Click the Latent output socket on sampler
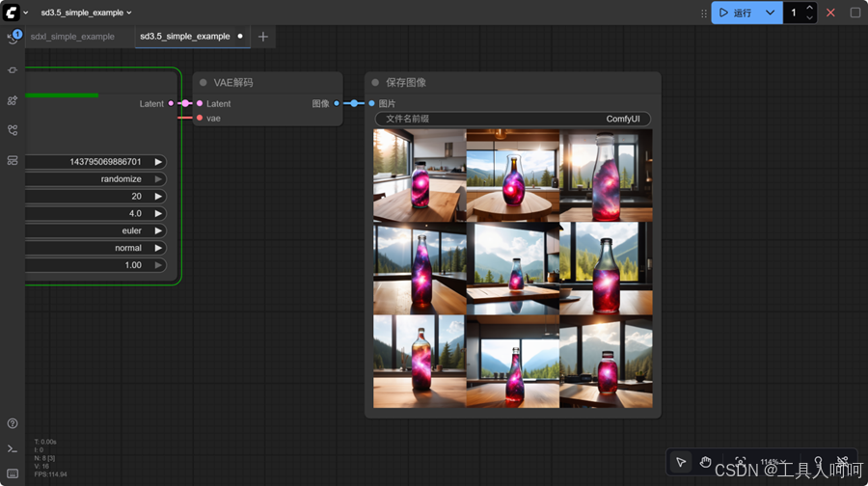Image resolution: width=868 pixels, height=486 pixels. tap(171, 103)
